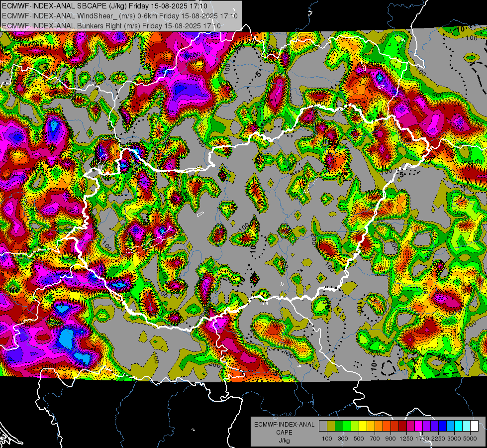This screenshot has height=448, width=487.
Task: Click the legend value 700
Action: coord(375,439)
